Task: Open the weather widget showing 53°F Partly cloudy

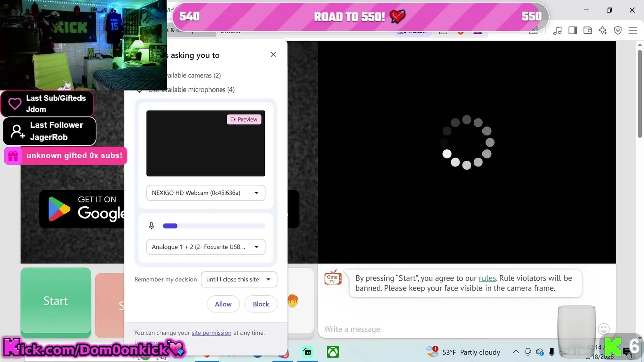Action: coord(463,352)
